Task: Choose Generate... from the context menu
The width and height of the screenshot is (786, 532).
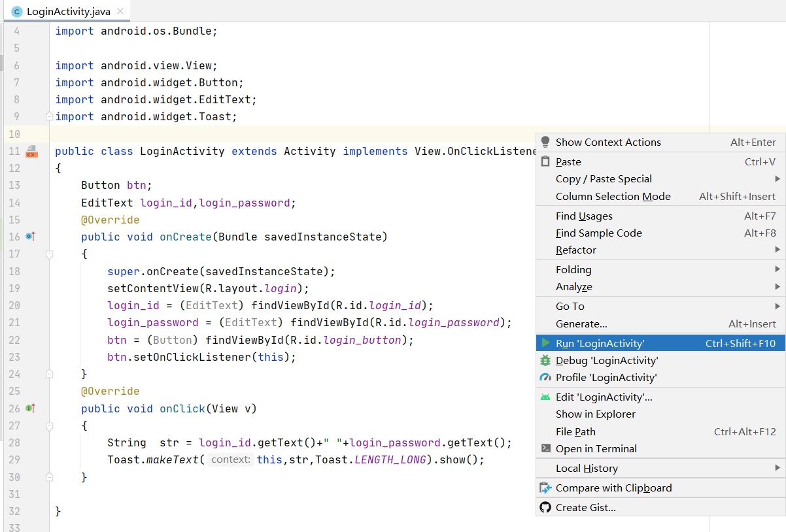Action: pyautogui.click(x=581, y=324)
